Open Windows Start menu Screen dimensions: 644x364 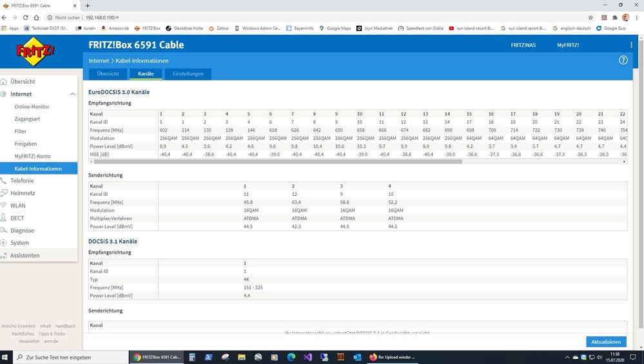pos(5,357)
